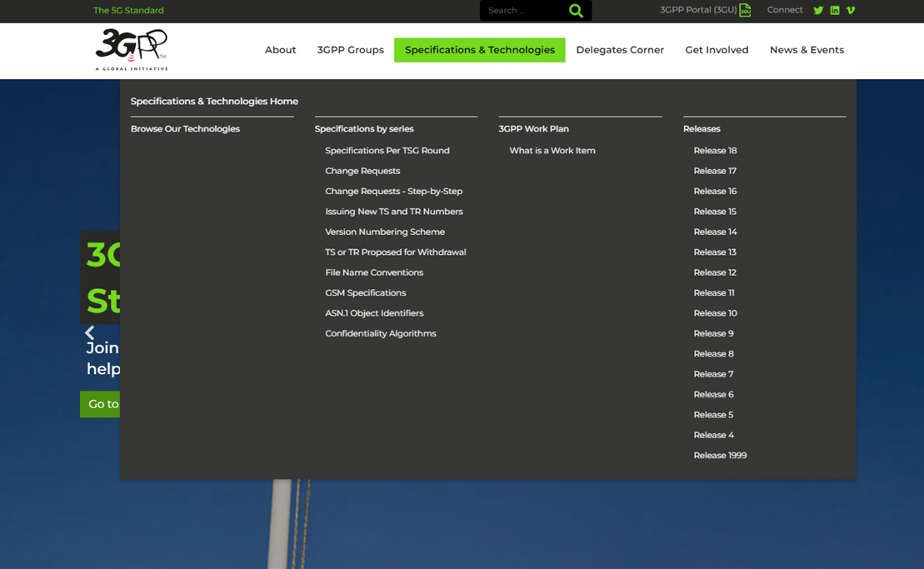Open the About menu
Screen dimensions: 924x569
coord(281,50)
